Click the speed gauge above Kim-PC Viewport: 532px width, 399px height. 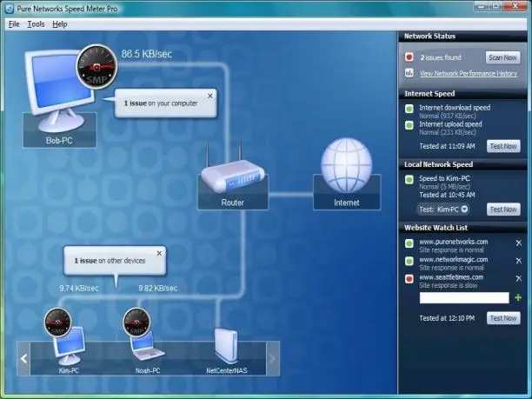[57, 323]
